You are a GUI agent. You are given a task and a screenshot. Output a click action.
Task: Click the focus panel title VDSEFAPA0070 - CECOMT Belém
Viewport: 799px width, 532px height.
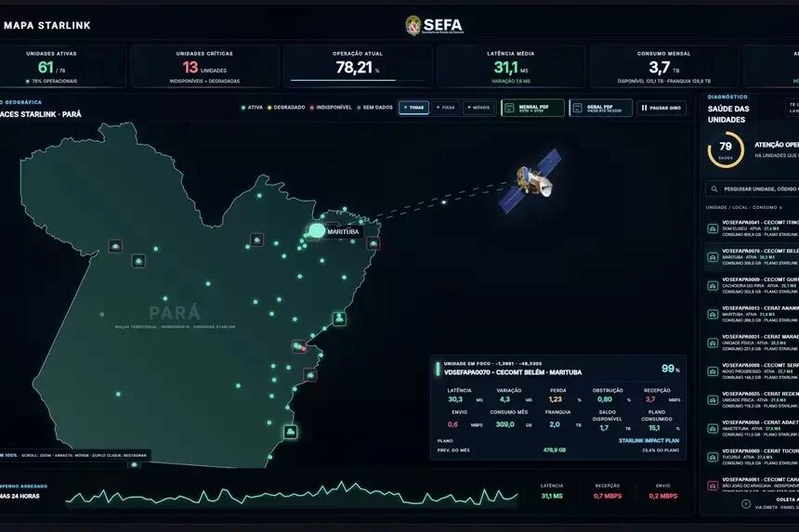tap(513, 372)
